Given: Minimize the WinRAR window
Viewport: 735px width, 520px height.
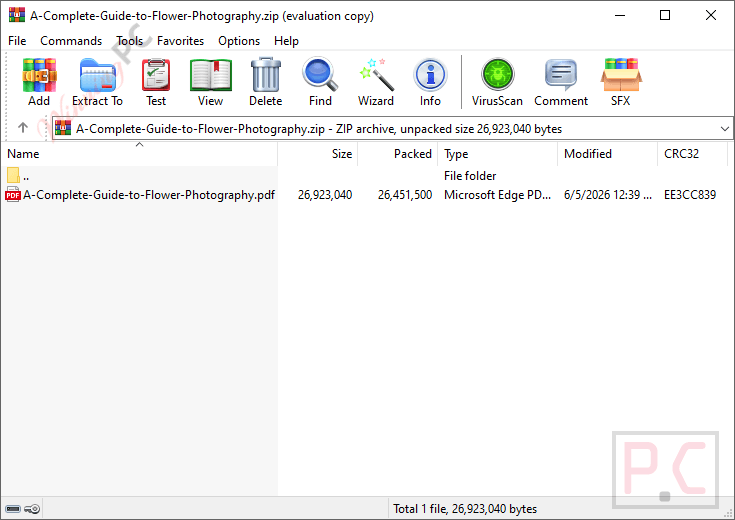Looking at the screenshot, I should click(x=620, y=15).
